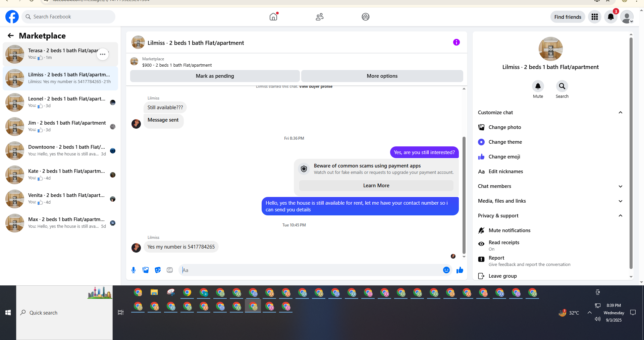Viewport: 644px width, 340px height.
Task: Record a voice clip with microphone icon
Action: click(133, 270)
